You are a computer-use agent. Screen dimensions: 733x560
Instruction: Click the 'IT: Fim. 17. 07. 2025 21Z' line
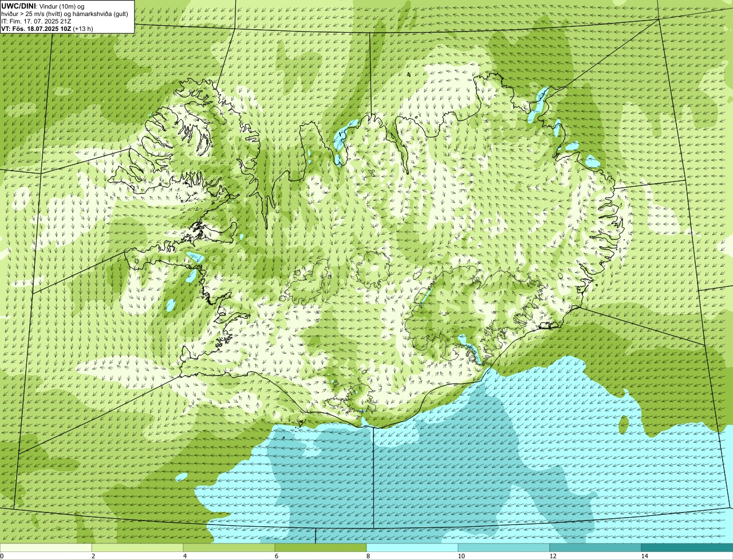[x=36, y=21]
